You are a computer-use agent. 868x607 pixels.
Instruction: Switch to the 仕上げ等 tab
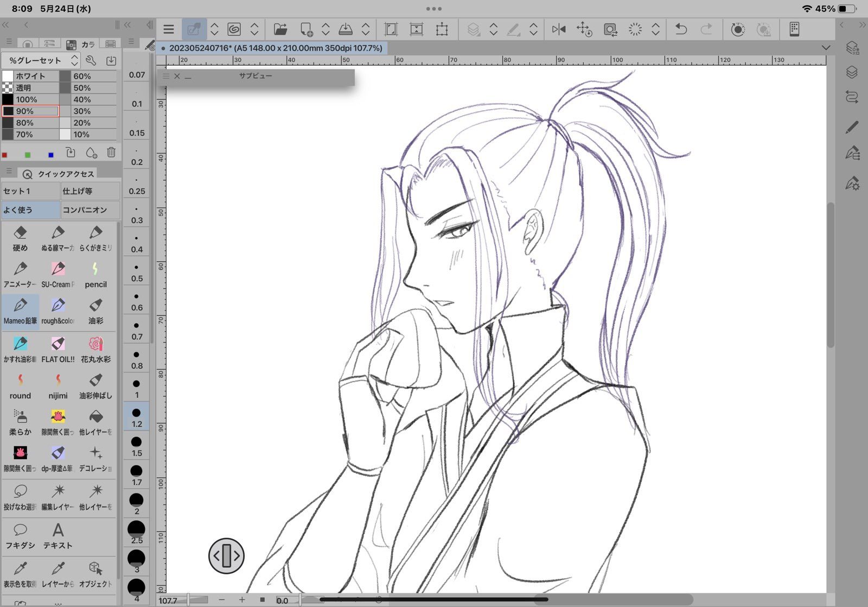point(90,191)
